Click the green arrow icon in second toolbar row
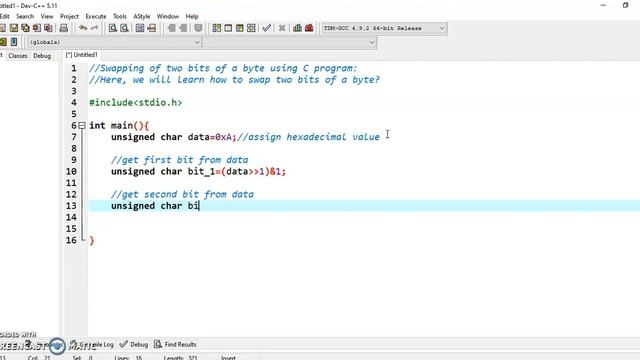Screen dimensions: 640x360 pos(3,42)
